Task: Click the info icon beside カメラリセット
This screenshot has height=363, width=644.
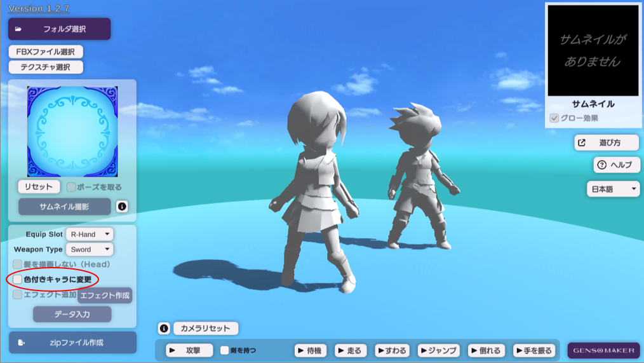Action: 164,329
